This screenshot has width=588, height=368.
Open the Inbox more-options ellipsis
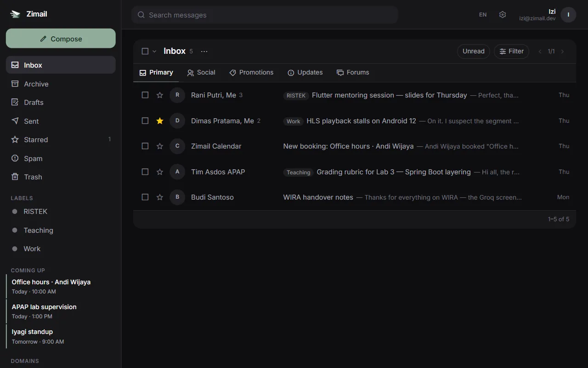[204, 51]
